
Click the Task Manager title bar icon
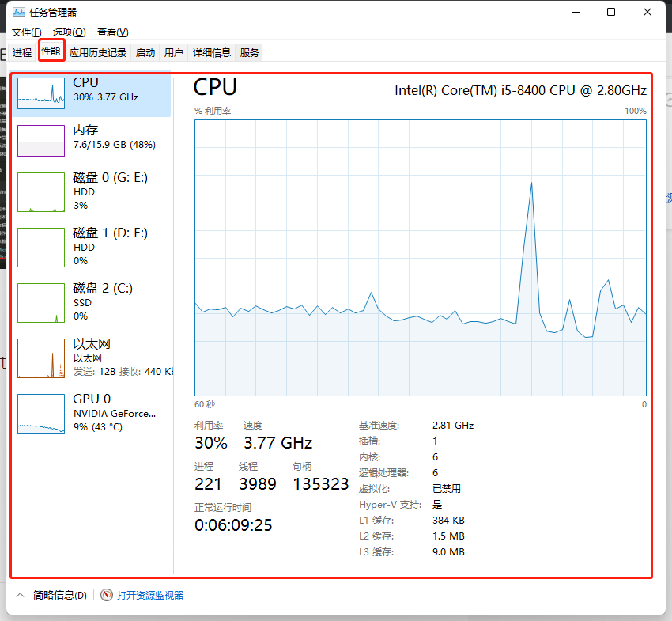19,12
